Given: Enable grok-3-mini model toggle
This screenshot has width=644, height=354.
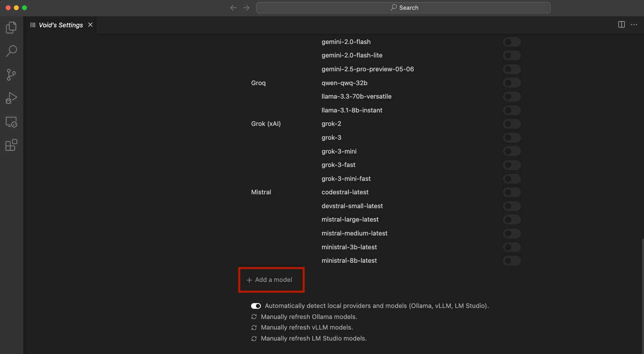Looking at the screenshot, I should (512, 152).
